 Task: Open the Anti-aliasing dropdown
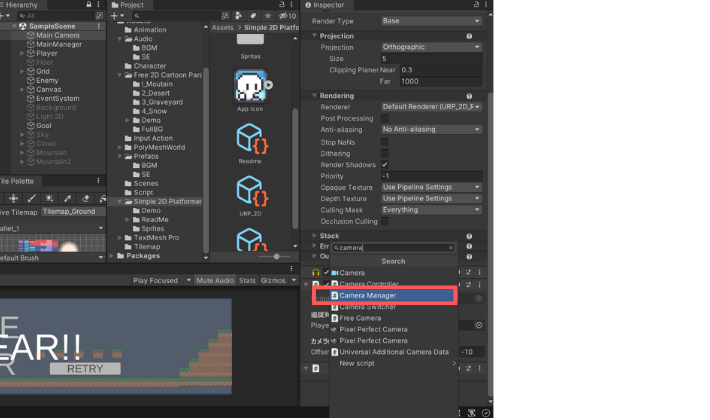tap(431, 129)
